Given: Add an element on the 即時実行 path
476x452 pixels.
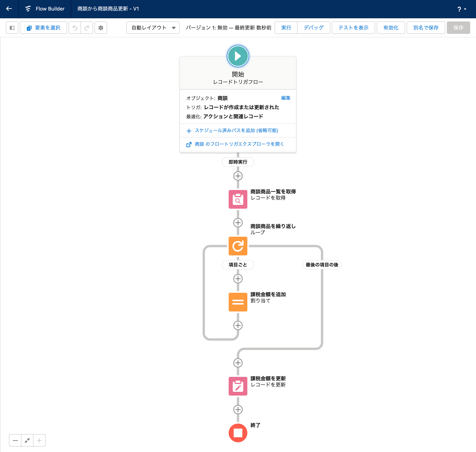Looking at the screenshot, I should [238, 176].
